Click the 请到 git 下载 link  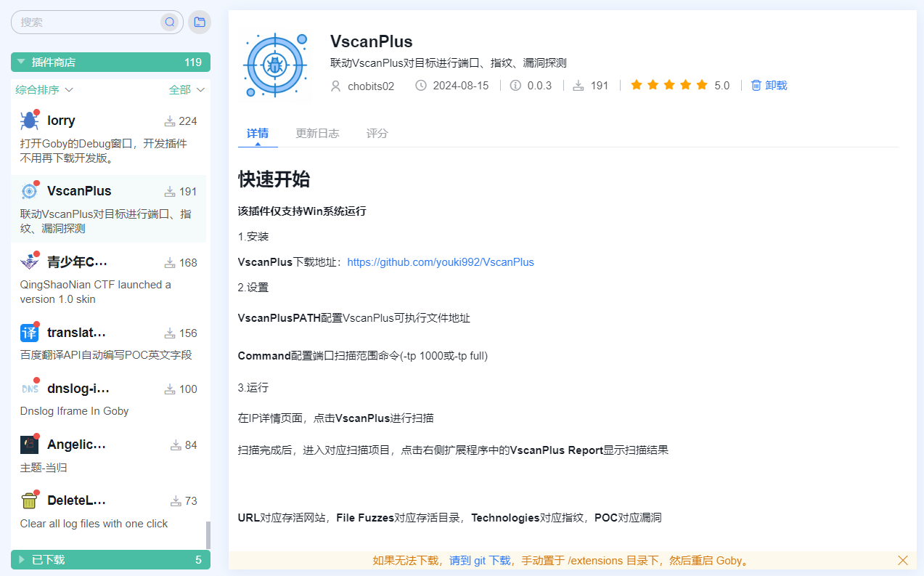(x=480, y=561)
